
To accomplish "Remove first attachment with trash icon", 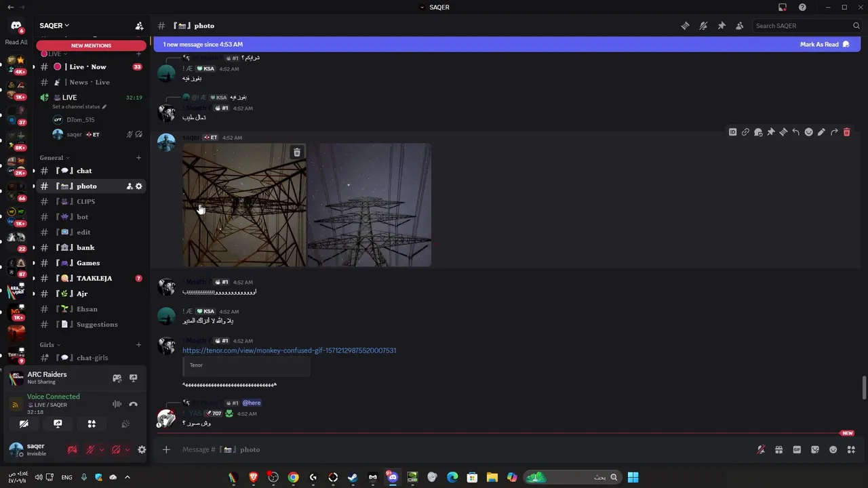I will tap(296, 152).
